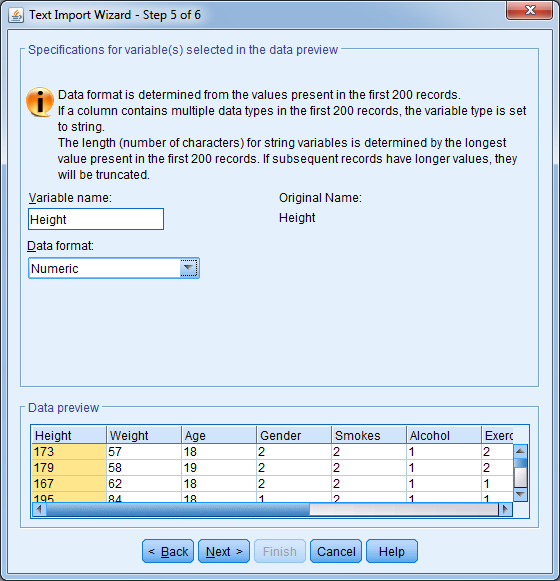Select the Height column header
Viewport: 560px width, 581px height.
(x=69, y=435)
